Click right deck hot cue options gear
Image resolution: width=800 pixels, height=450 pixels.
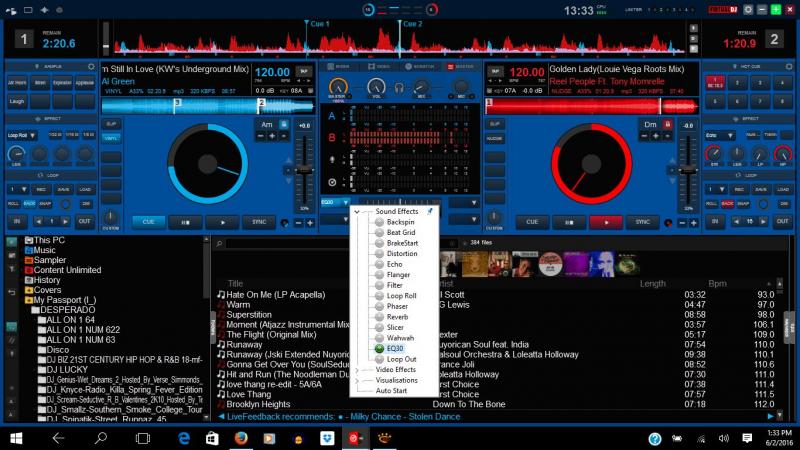click(789, 66)
